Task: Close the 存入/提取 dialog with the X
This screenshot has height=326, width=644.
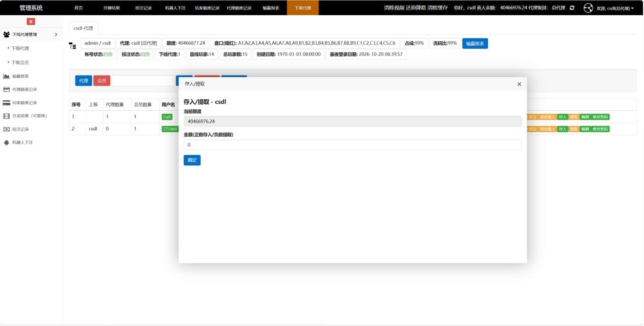Action: click(x=519, y=84)
